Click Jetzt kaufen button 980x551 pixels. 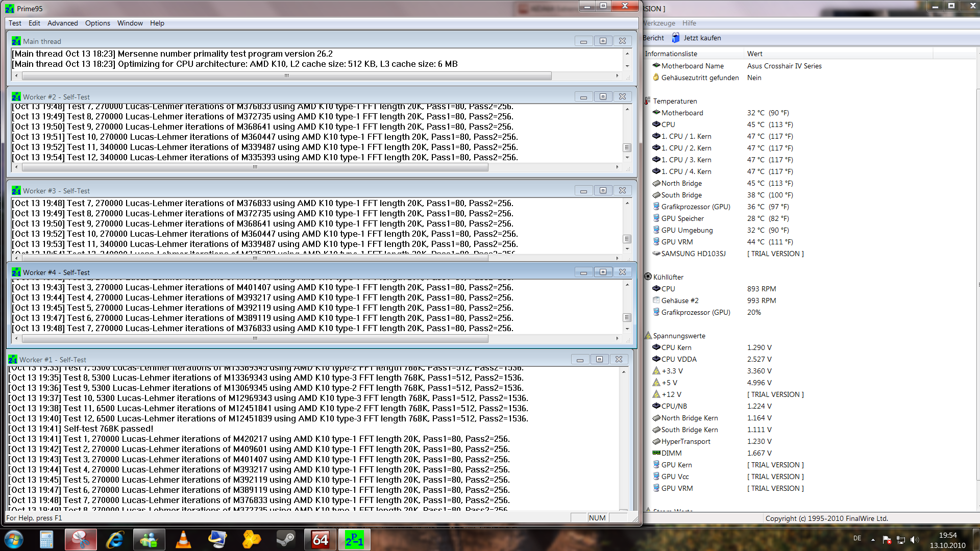coord(696,38)
